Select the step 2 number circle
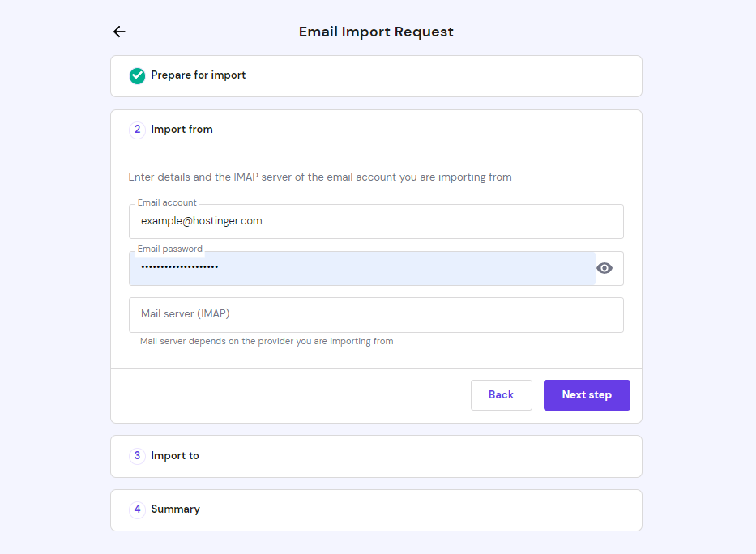Viewport: 756px width, 554px height. point(137,130)
